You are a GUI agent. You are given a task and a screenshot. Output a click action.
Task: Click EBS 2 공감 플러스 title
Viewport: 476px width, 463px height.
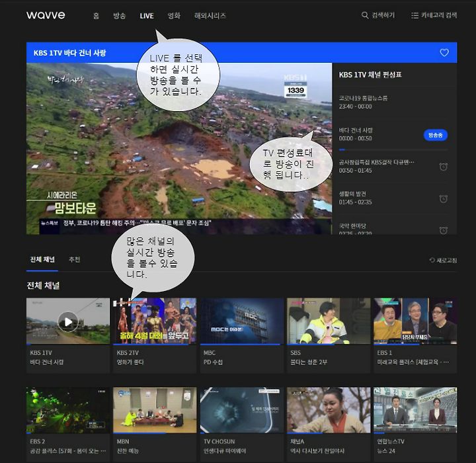[x=67, y=451]
